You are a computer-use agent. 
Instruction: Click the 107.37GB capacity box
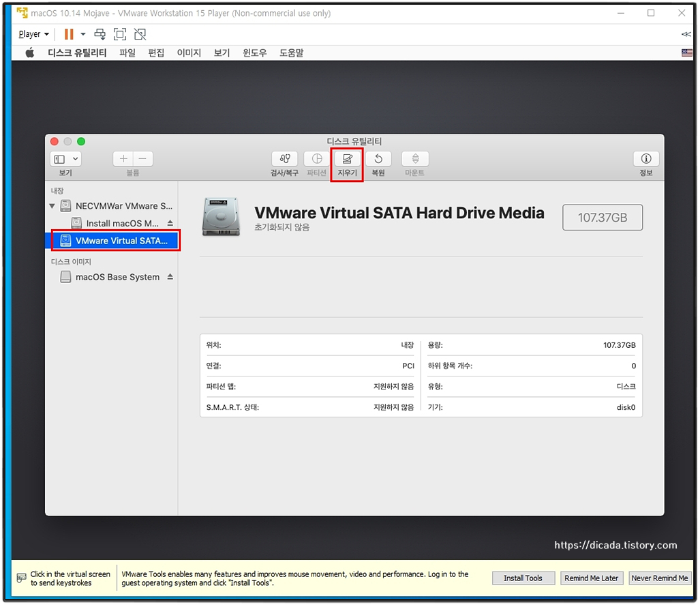pos(603,218)
